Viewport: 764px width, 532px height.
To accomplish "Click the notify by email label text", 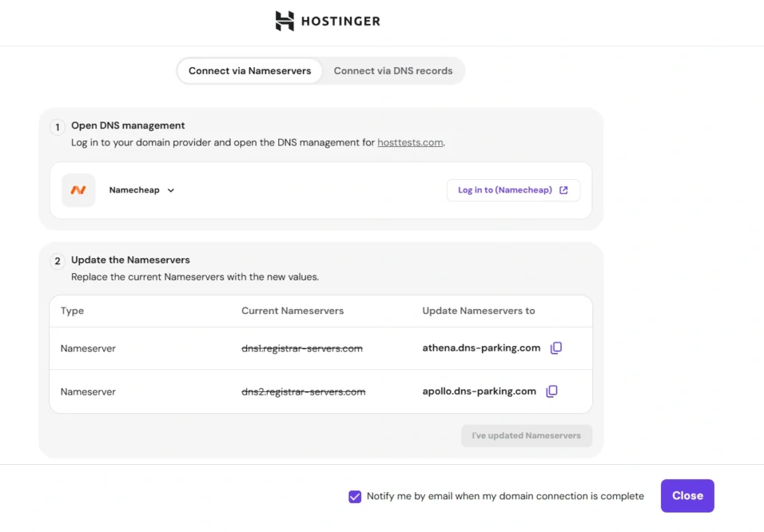I will click(505, 496).
